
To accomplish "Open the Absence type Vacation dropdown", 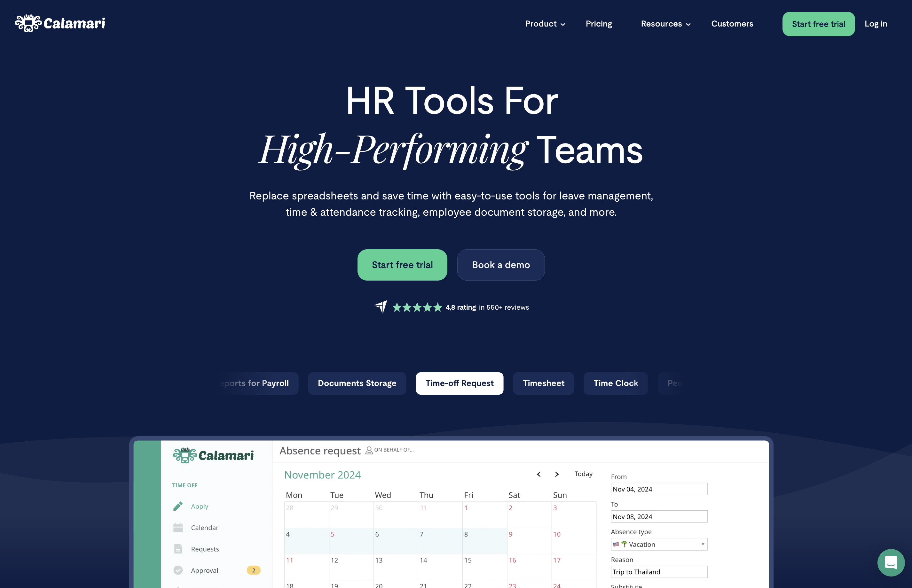I will (x=659, y=544).
